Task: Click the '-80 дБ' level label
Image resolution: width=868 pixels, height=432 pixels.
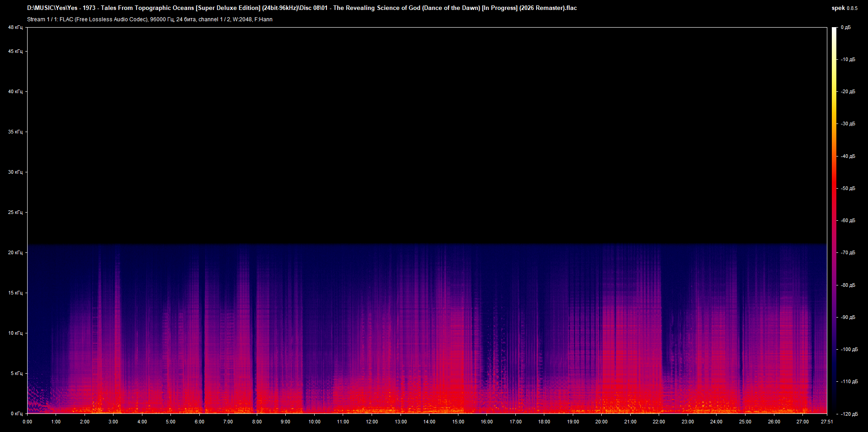Action: coord(848,285)
